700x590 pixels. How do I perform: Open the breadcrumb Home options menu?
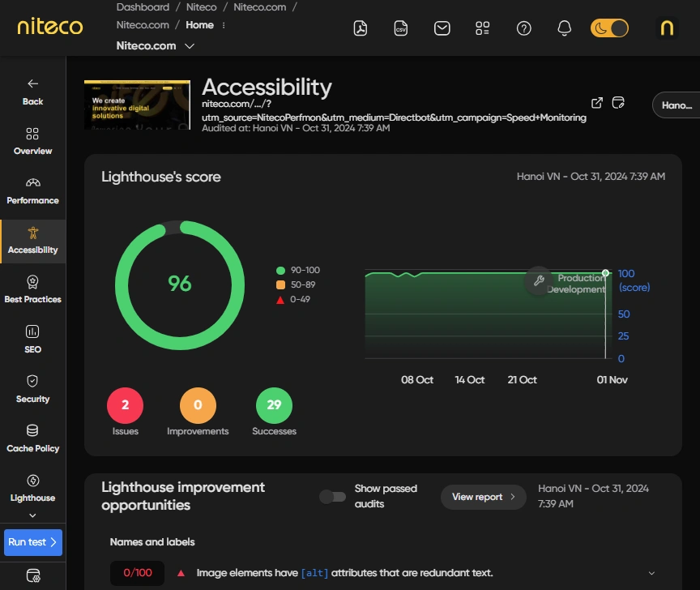pos(224,25)
